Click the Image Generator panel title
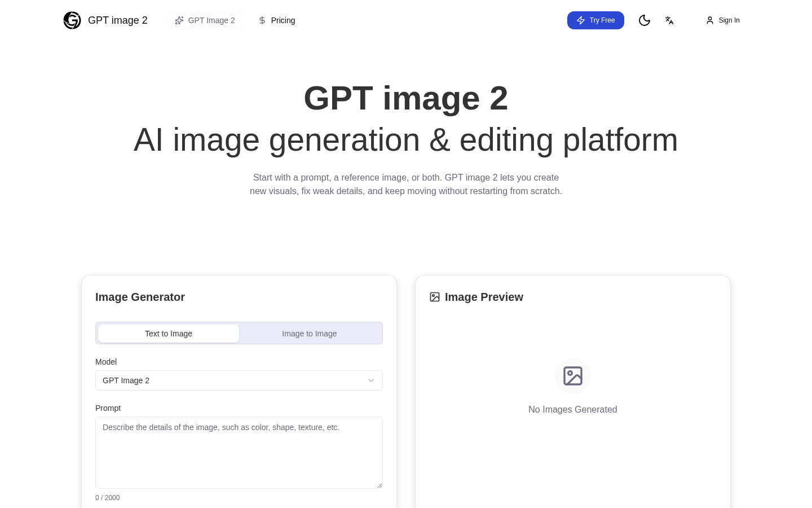Viewport: 812px width, 508px height. point(140,297)
